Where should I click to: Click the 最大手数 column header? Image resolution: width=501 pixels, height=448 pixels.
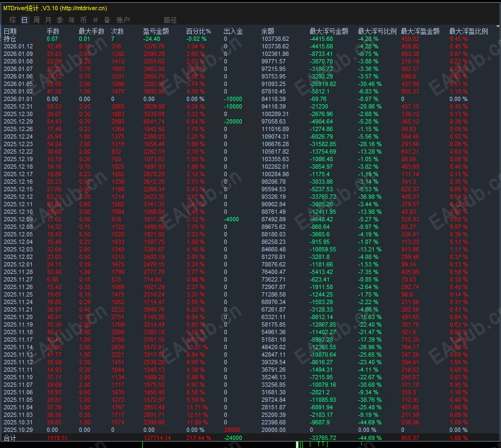pos(92,31)
